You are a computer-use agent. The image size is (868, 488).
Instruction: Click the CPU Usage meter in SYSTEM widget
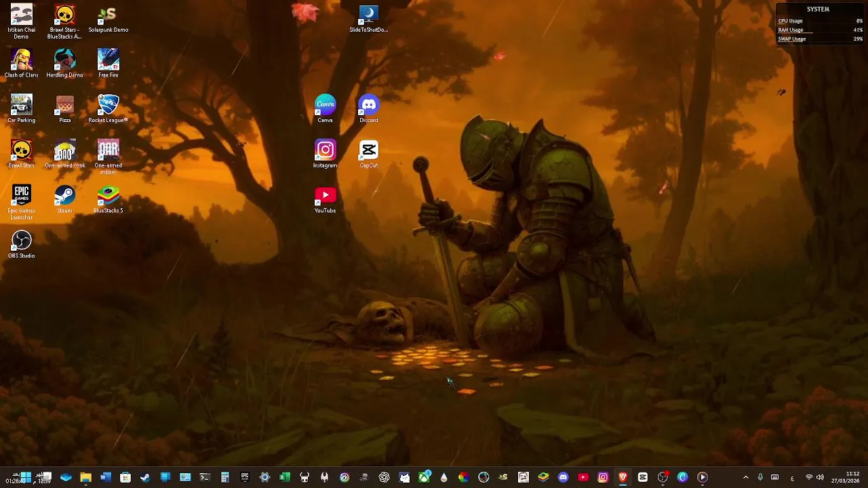pos(821,21)
